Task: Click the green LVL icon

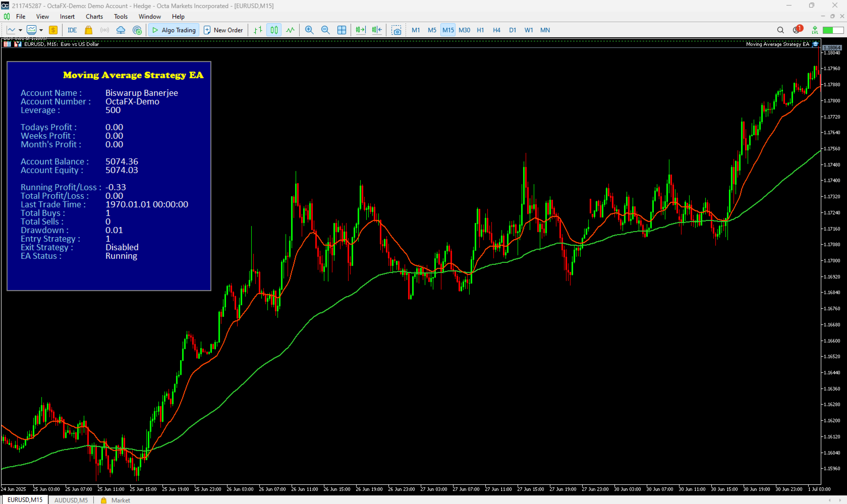Action: (815, 30)
